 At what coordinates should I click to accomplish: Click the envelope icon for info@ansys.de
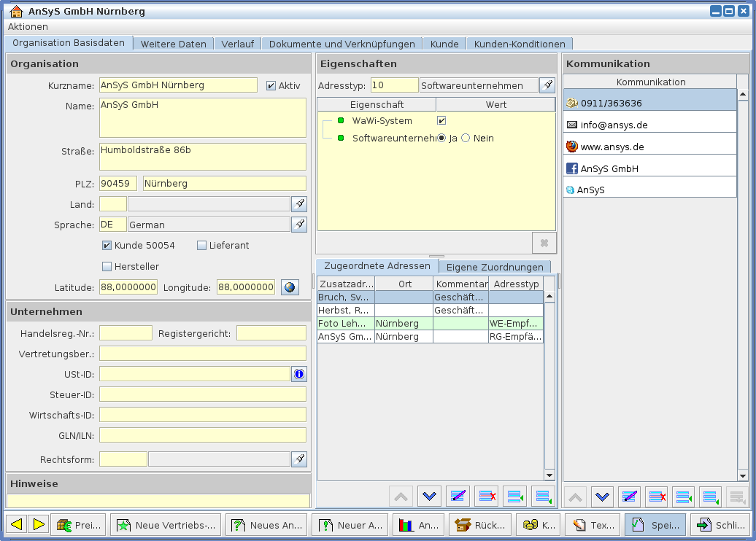572,125
